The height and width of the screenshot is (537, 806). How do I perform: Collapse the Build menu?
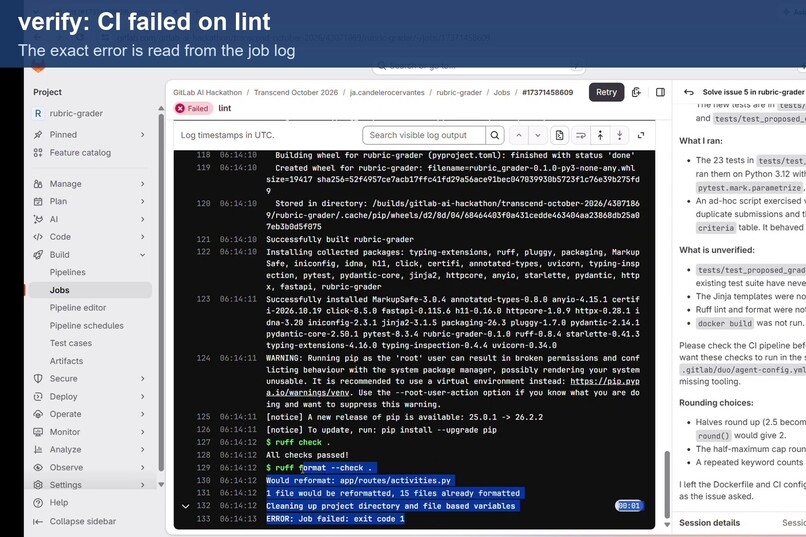[90, 255]
